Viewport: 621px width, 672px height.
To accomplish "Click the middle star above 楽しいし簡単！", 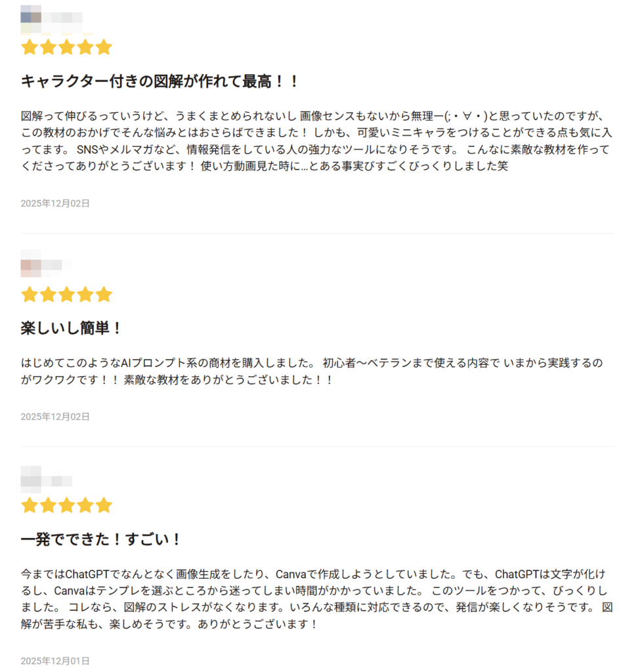I will click(66, 295).
